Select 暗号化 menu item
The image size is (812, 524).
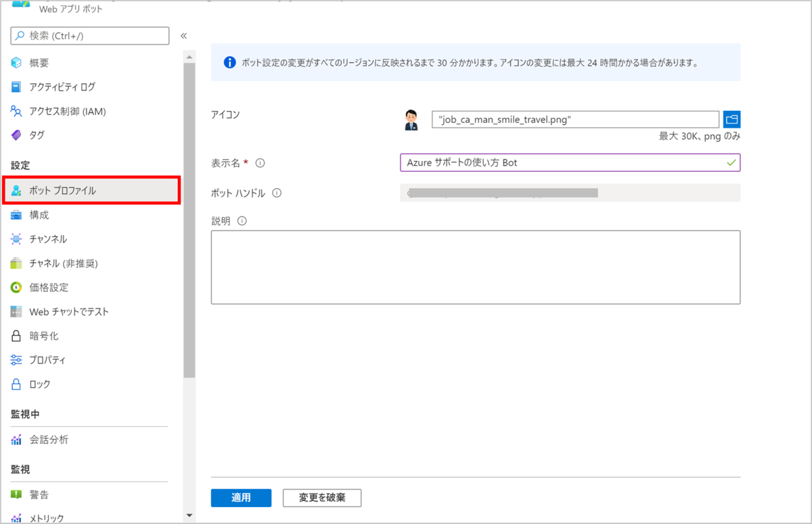click(44, 336)
